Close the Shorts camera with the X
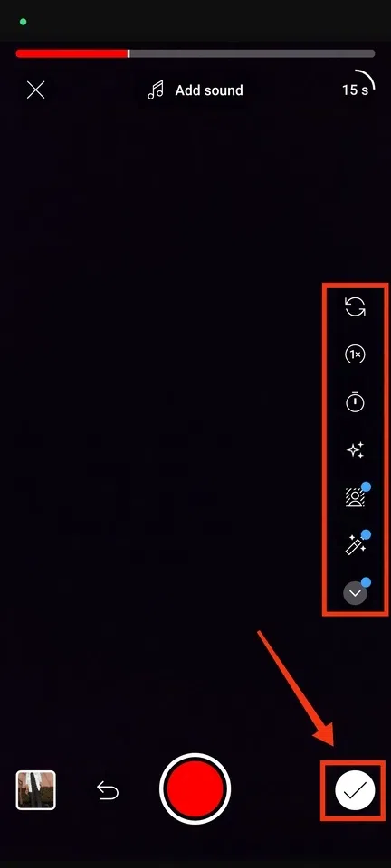Screen dimensions: 391x868 [x=36, y=90]
